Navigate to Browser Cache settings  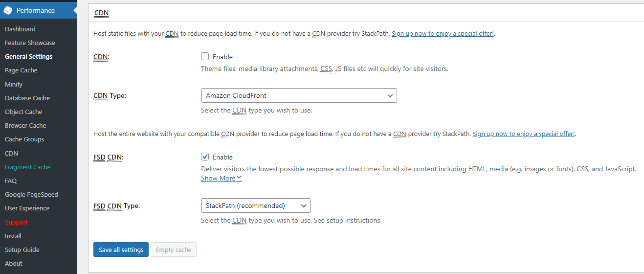click(25, 125)
